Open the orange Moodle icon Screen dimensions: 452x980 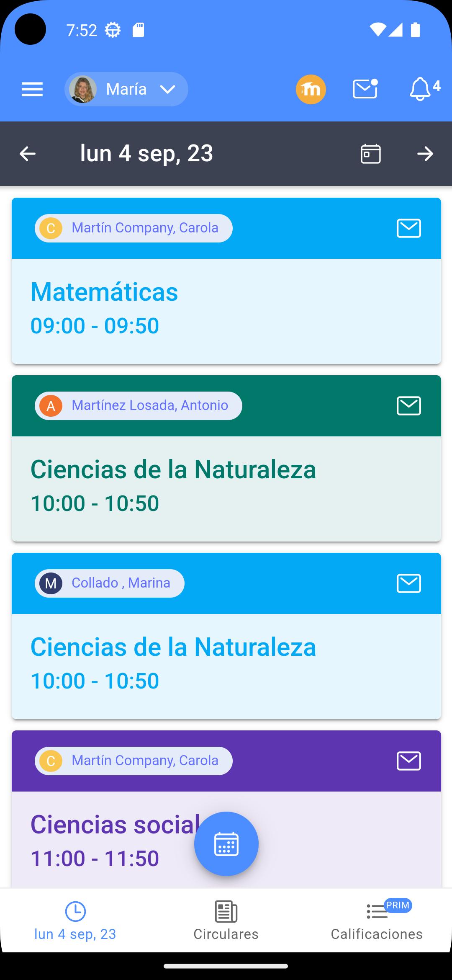tap(311, 89)
